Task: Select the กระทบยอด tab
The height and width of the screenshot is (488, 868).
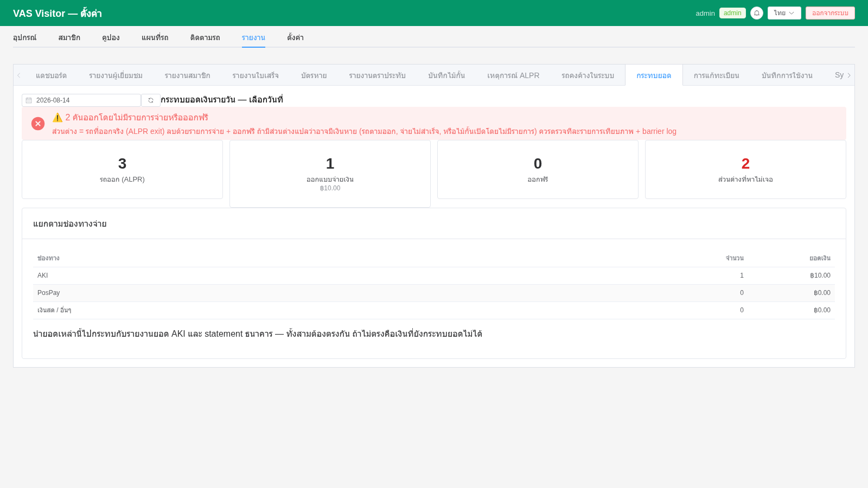Action: (654, 75)
